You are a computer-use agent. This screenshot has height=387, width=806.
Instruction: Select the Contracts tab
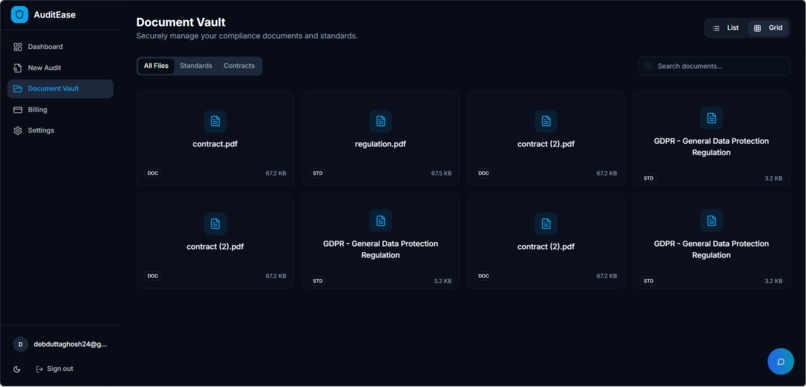click(x=239, y=66)
